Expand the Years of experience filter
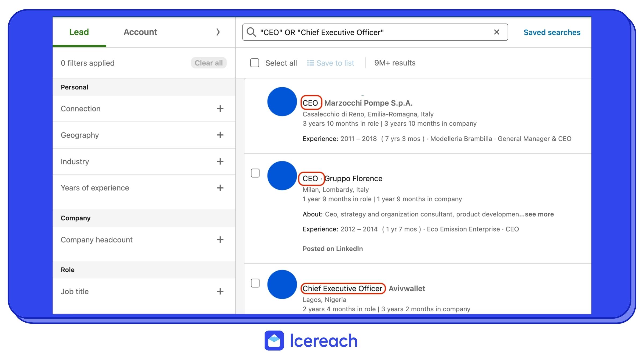The image size is (644, 360). pyautogui.click(x=220, y=188)
